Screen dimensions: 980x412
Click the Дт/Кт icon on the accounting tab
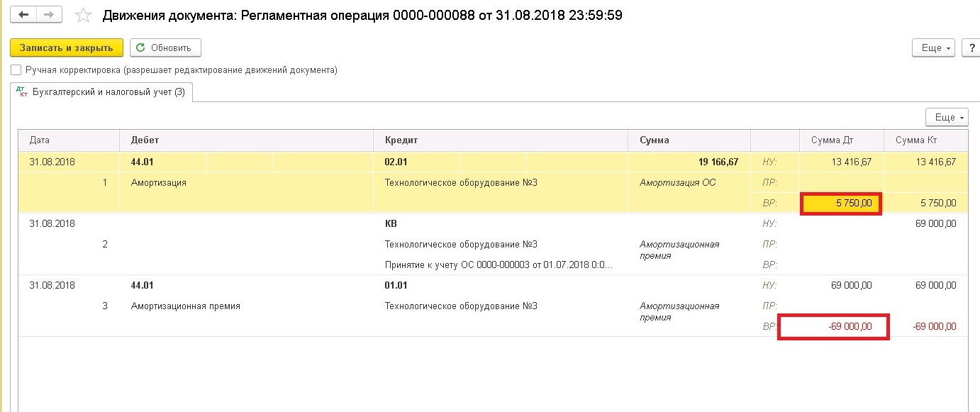(21, 92)
